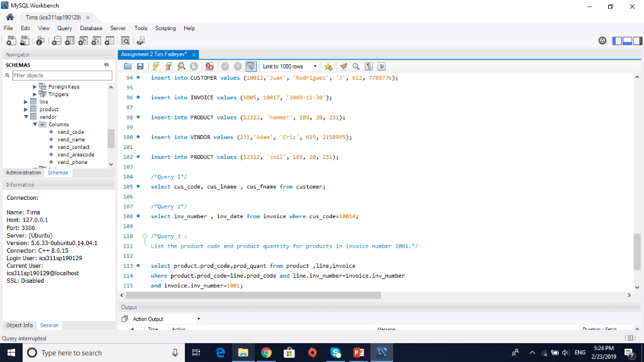
Task: Open the Database menu
Action: [x=91, y=28]
